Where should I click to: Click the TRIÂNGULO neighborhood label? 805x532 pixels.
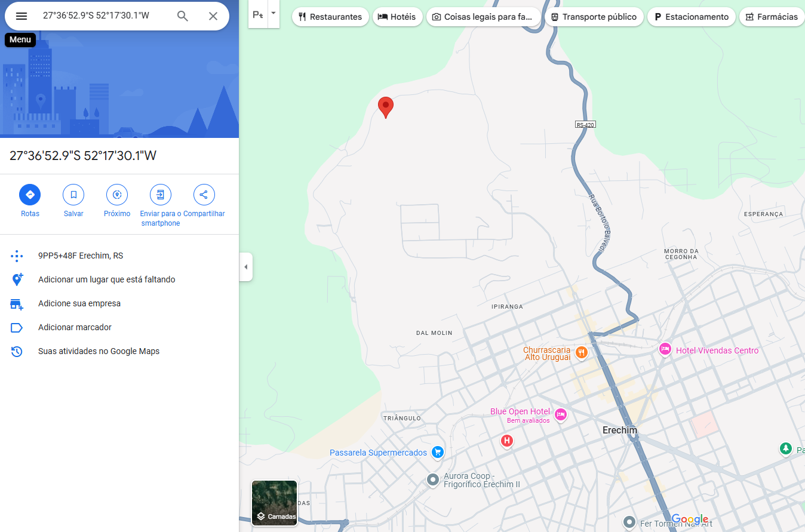pyautogui.click(x=402, y=418)
